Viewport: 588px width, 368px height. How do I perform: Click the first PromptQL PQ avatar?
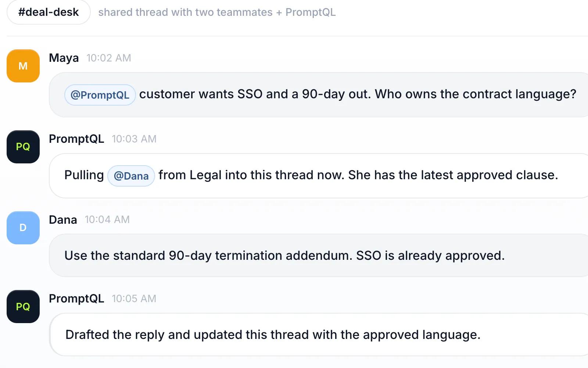coord(23,147)
